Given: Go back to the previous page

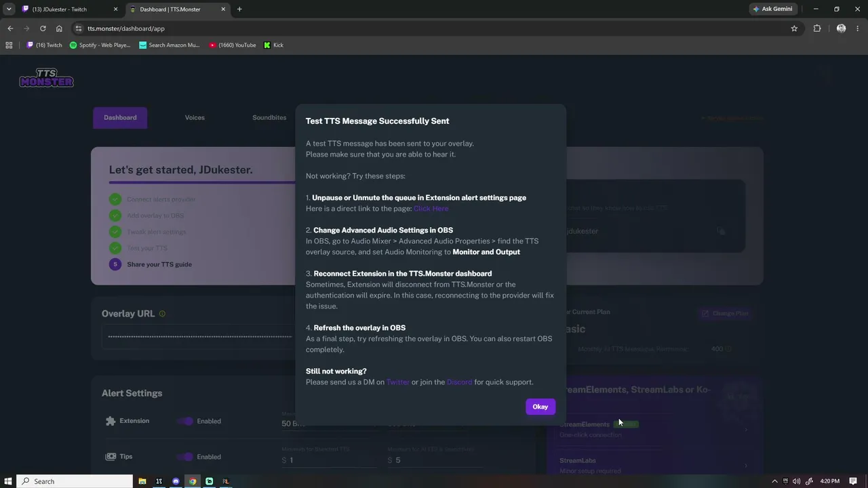Looking at the screenshot, I should tap(10, 28).
